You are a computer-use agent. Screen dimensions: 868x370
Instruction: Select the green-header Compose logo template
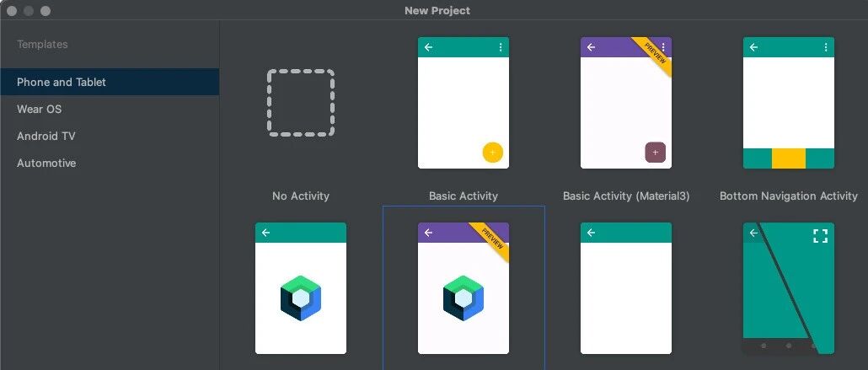(x=301, y=288)
